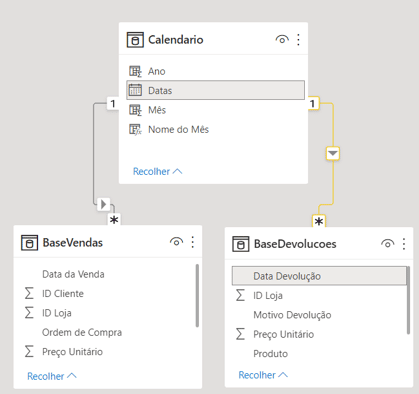Viewport: 419px width, 394px height.
Task: Click the fx icon beside Nome do Mês
Action: [135, 129]
